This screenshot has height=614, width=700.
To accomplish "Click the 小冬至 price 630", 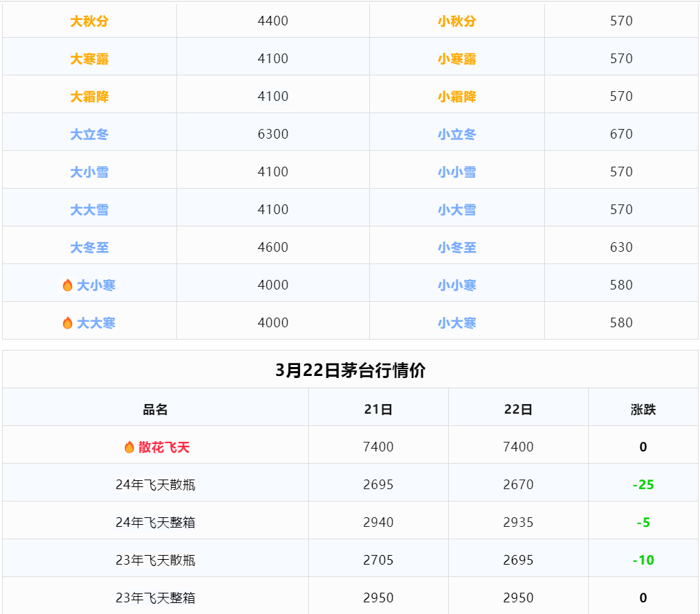I will (622, 247).
